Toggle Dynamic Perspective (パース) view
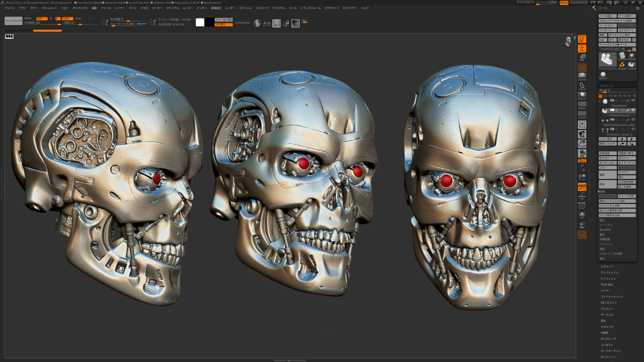 click(582, 187)
